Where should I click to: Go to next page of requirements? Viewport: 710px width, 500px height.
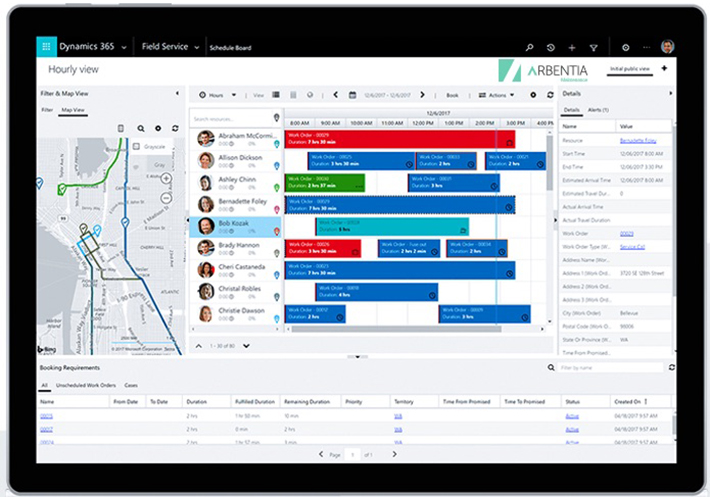click(394, 454)
